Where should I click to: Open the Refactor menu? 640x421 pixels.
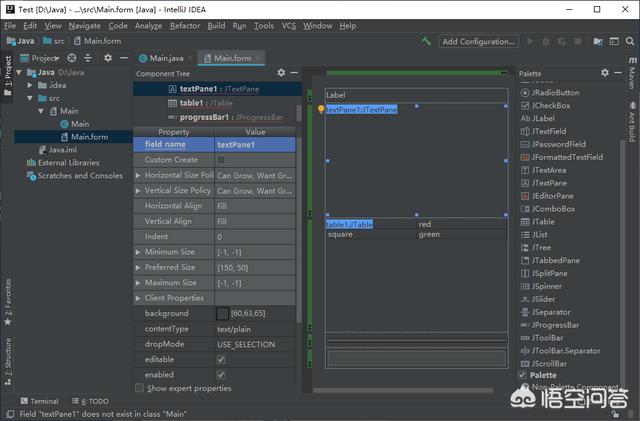coord(185,26)
